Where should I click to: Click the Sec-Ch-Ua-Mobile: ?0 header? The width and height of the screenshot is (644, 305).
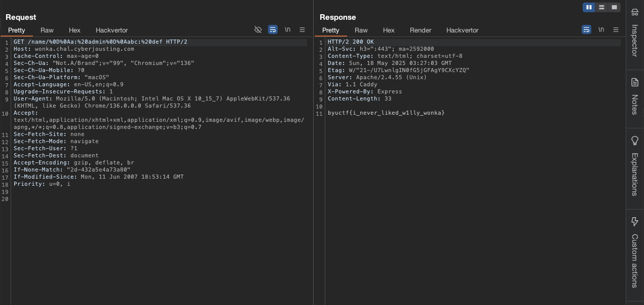click(49, 71)
